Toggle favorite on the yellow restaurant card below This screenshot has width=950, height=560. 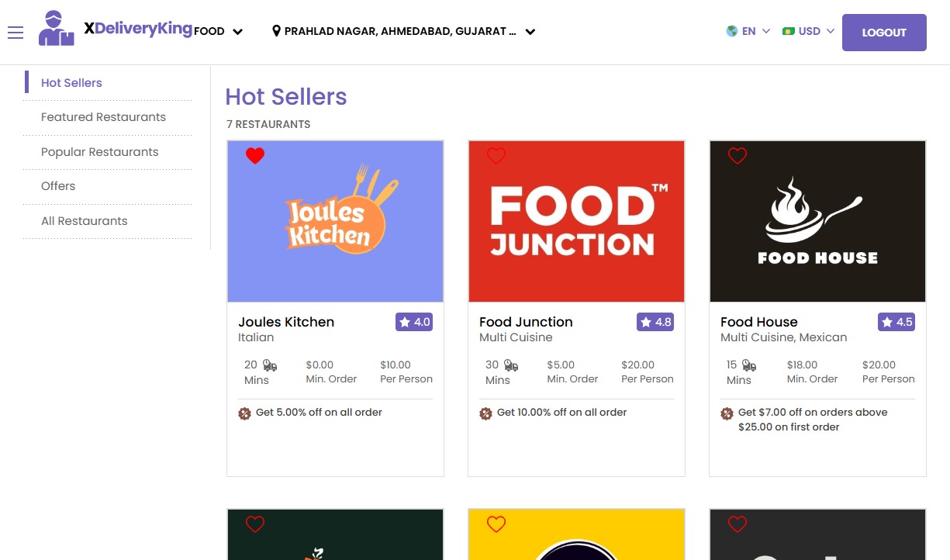point(496,524)
